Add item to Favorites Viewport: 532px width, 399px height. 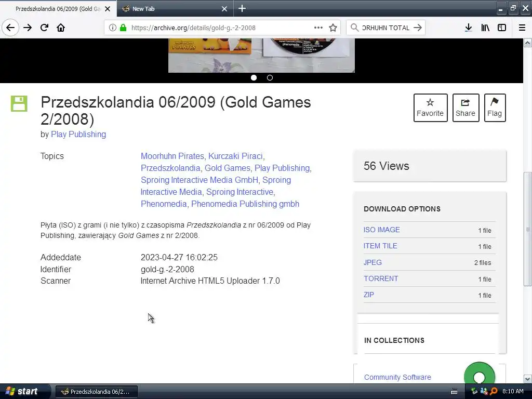(430, 108)
